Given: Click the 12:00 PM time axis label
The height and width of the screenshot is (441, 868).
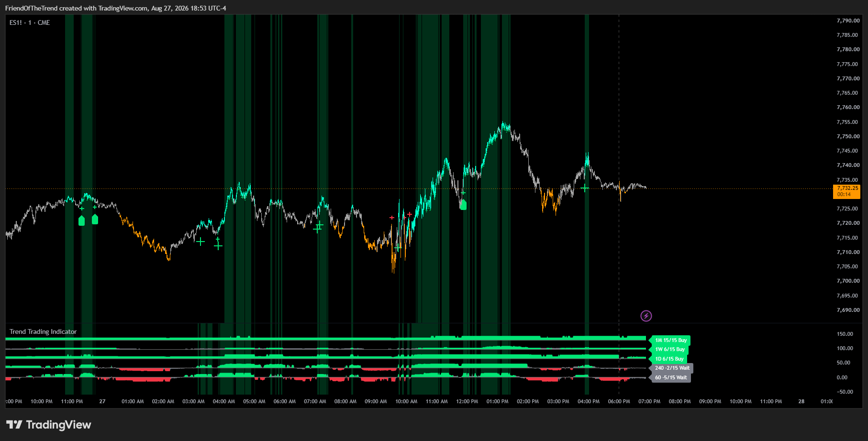Looking at the screenshot, I should pyautogui.click(x=467, y=401).
